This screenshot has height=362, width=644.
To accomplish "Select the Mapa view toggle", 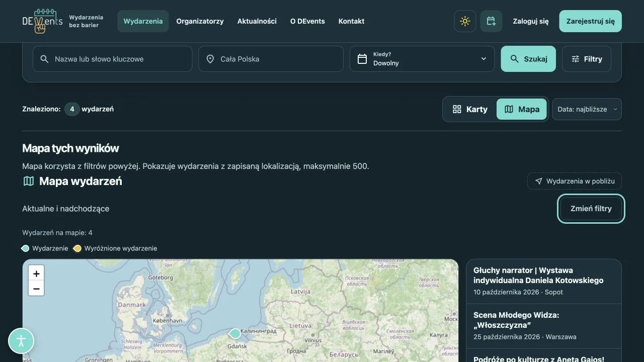I will coord(522,109).
